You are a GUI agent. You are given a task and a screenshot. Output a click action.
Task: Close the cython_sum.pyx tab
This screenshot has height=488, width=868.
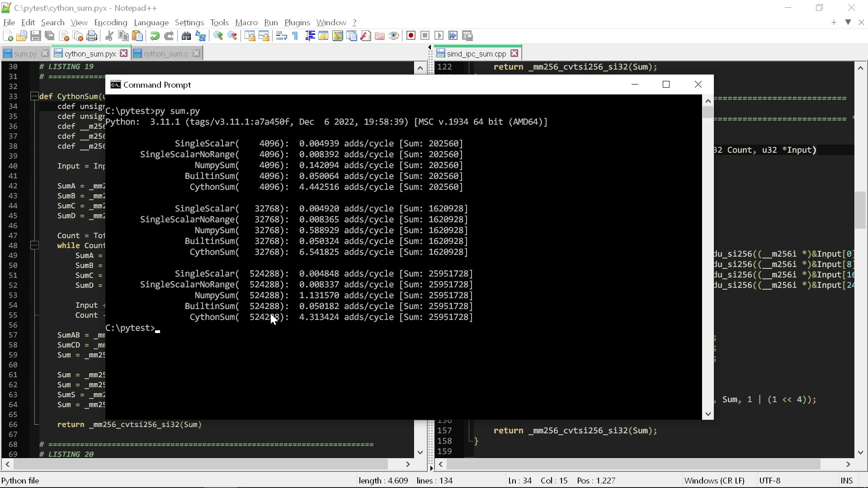pyautogui.click(x=123, y=53)
